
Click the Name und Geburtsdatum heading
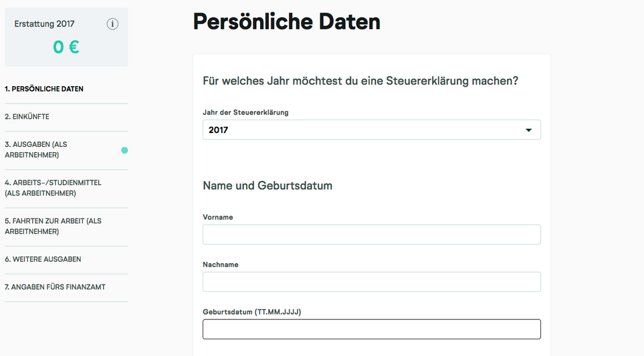(x=267, y=186)
